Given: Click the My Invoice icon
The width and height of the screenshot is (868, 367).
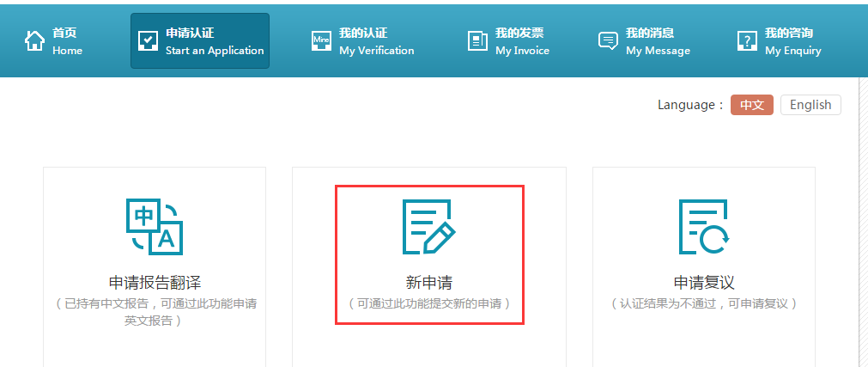Looking at the screenshot, I should click(477, 41).
